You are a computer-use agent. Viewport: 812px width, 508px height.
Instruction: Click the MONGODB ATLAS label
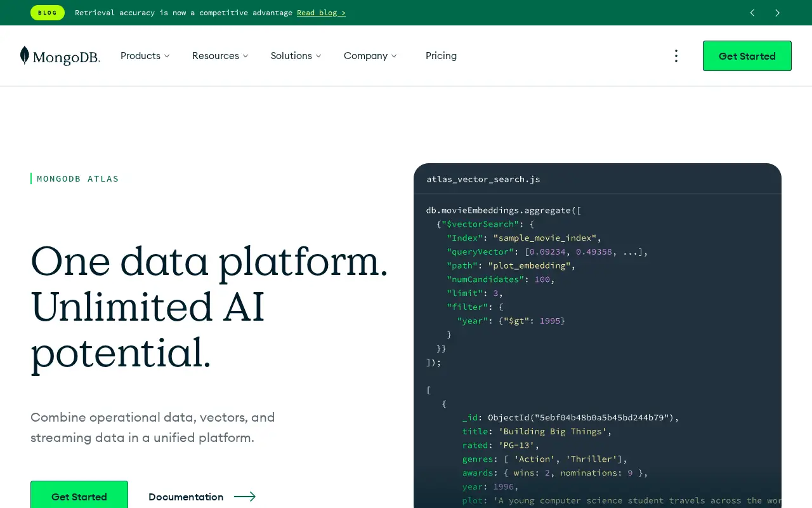tap(78, 178)
